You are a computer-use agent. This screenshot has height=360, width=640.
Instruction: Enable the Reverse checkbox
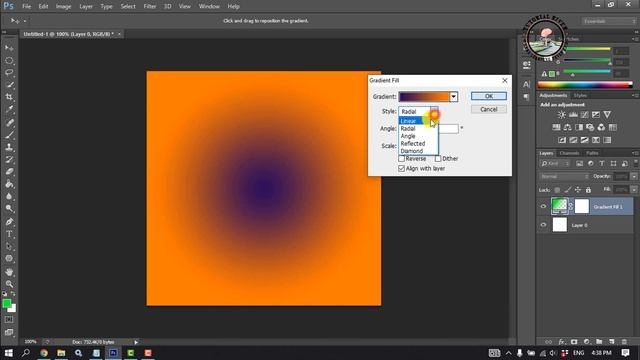coord(402,158)
